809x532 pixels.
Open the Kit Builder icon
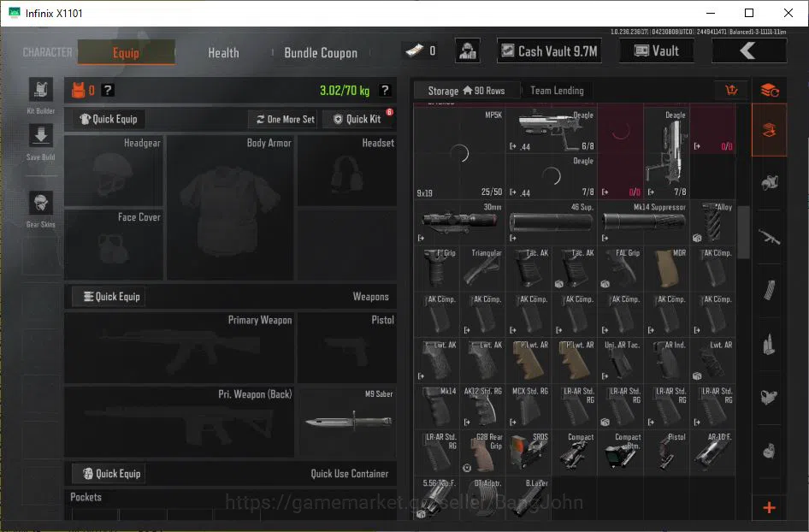click(x=41, y=90)
